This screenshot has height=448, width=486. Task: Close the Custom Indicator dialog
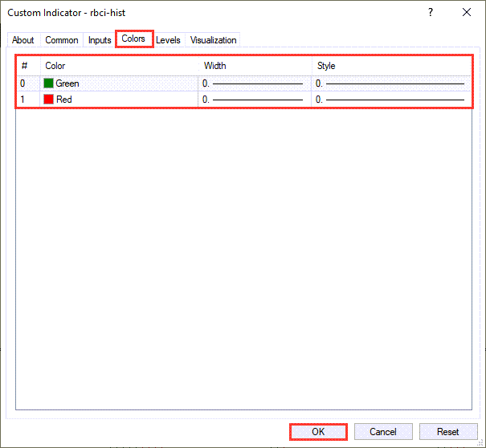coord(467,12)
